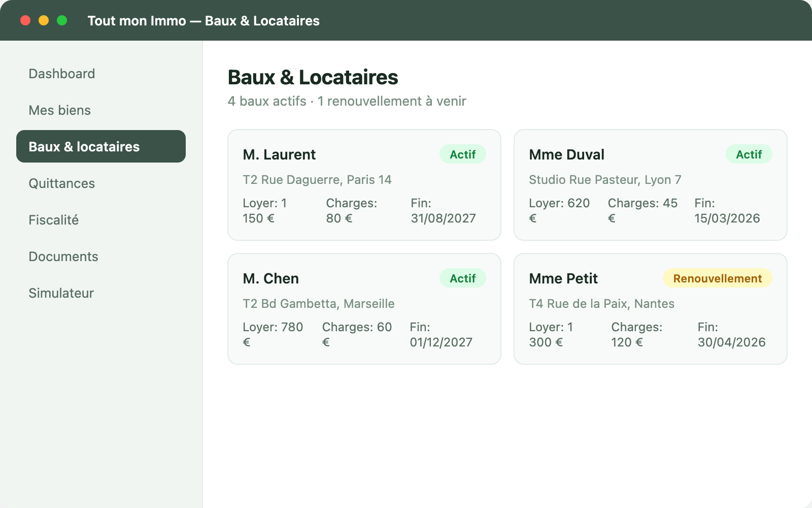
Task: Click Fin 30/04/2026 date
Action: pos(732,335)
